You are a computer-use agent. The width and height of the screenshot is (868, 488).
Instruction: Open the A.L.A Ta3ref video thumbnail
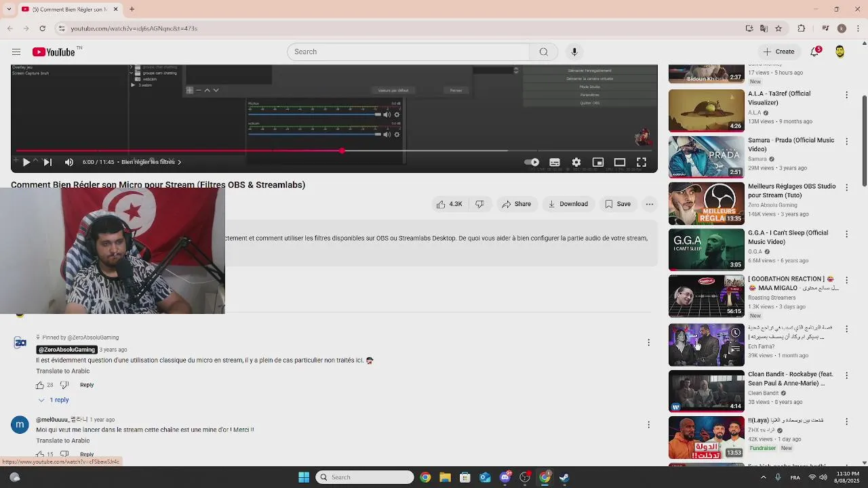coord(706,110)
